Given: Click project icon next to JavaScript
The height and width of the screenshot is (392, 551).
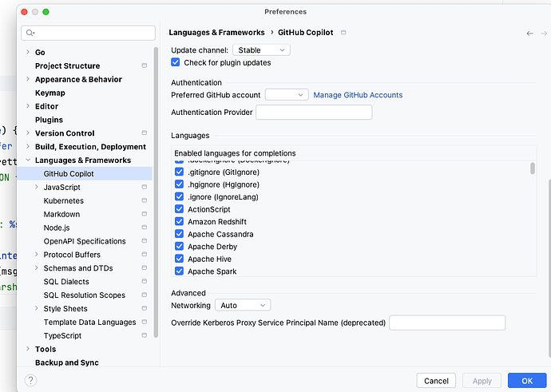Looking at the screenshot, I should [x=144, y=187].
